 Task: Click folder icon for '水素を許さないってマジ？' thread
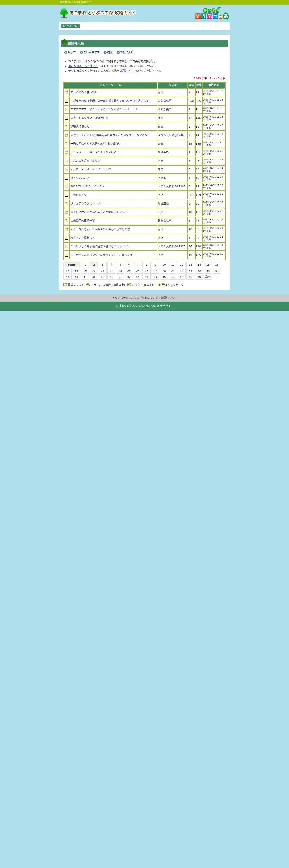point(67,212)
